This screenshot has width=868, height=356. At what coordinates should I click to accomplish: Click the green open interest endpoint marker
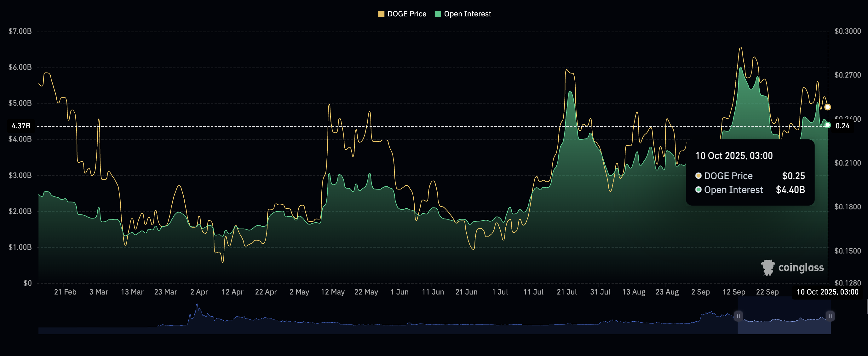828,125
